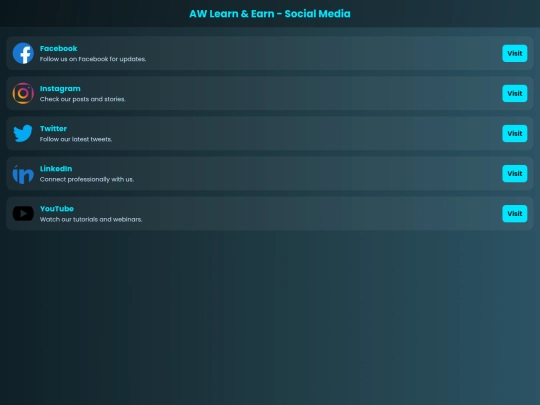Click the Instagram title text

pyautogui.click(x=60, y=89)
